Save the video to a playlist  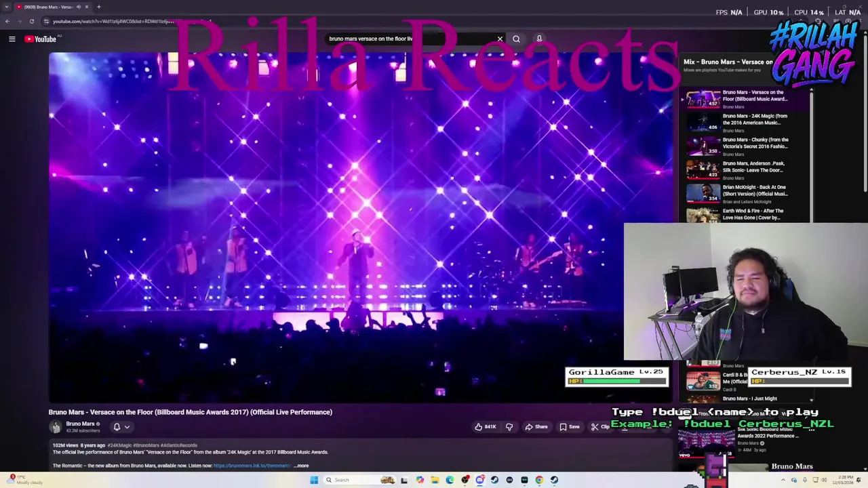[x=570, y=426]
